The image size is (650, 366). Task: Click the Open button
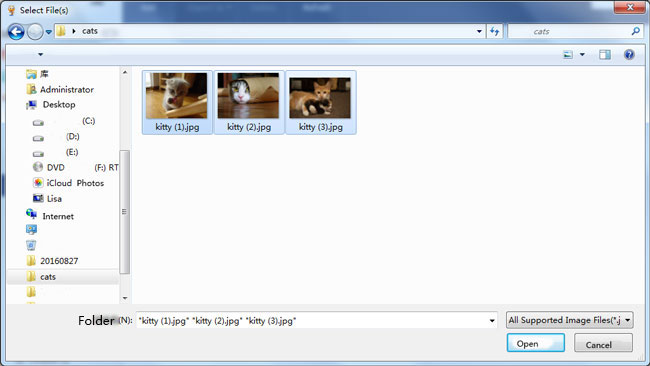[536, 343]
